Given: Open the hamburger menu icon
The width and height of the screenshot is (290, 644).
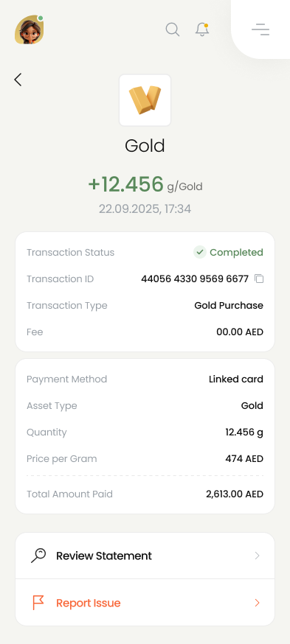Looking at the screenshot, I should click(260, 29).
